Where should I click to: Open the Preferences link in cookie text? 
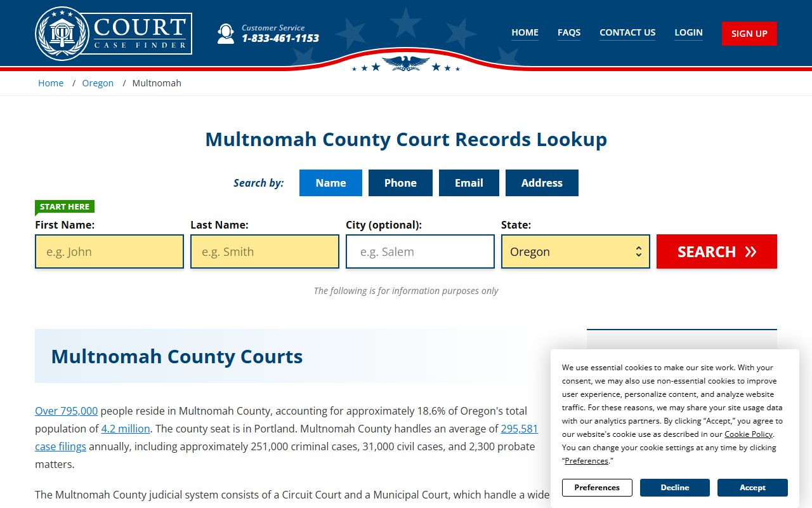(586, 461)
